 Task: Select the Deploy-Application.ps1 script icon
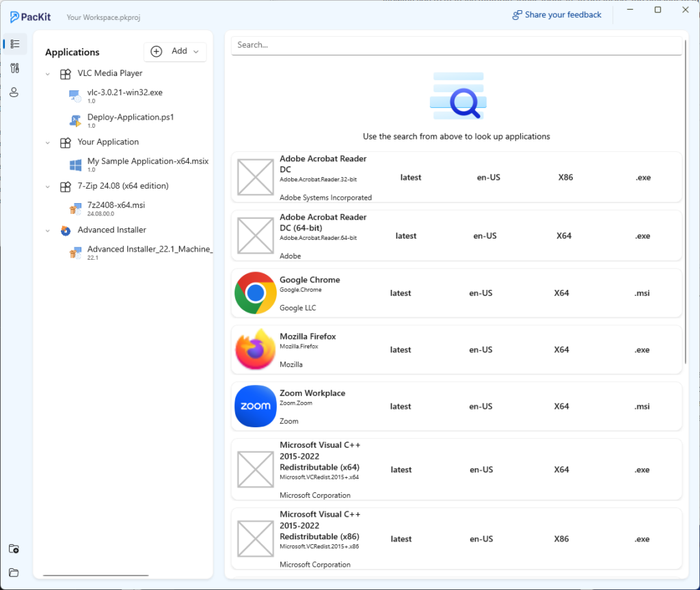[x=75, y=120]
